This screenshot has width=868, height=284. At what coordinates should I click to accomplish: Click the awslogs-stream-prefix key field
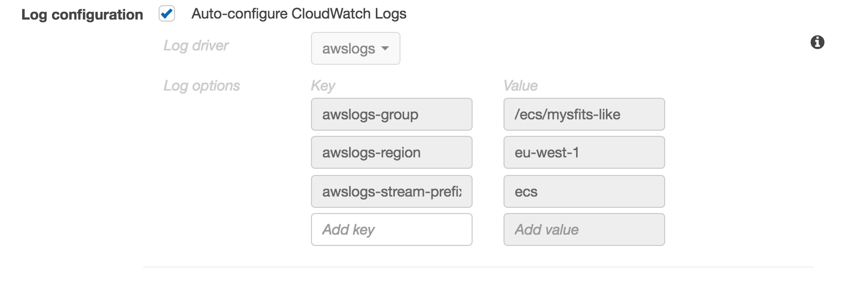tap(391, 191)
